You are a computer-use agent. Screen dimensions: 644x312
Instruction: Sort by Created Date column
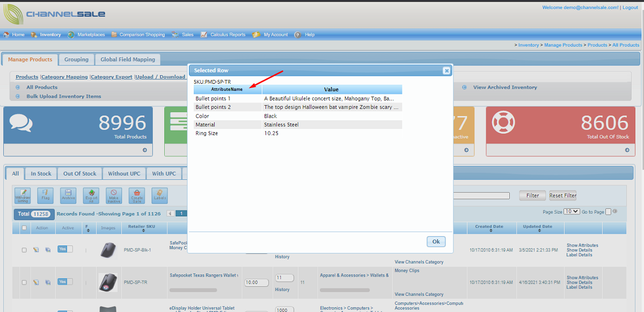point(489,228)
